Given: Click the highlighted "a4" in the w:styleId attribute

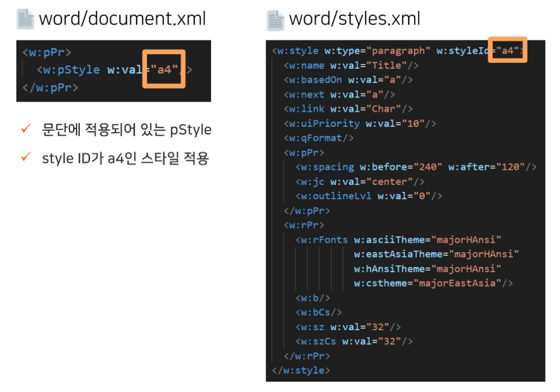Looking at the screenshot, I should (507, 51).
